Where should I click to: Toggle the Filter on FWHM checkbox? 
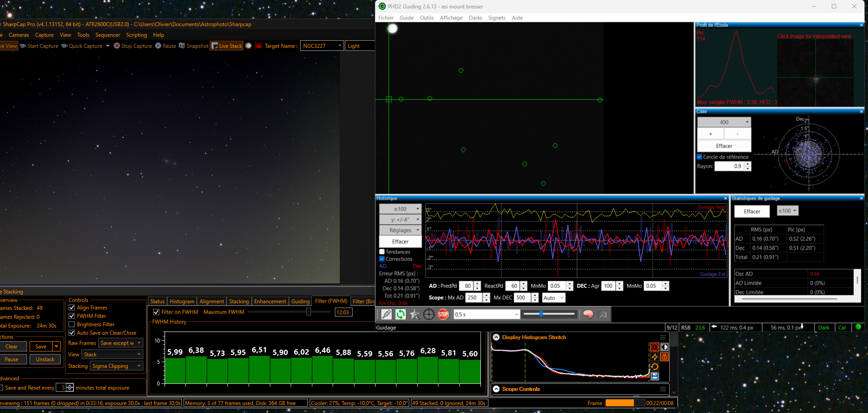(156, 312)
